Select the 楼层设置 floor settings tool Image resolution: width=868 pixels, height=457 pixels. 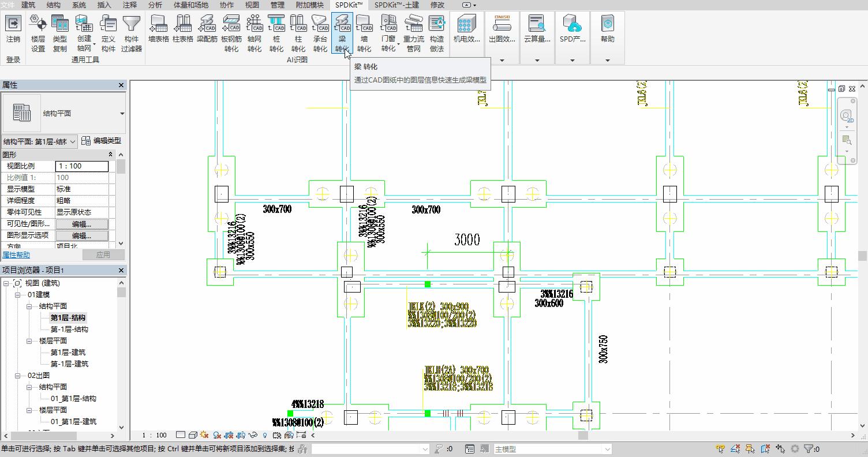click(x=38, y=33)
